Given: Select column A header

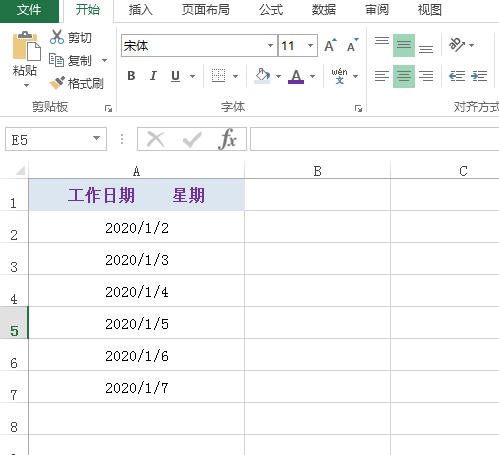Looking at the screenshot, I should (x=136, y=171).
